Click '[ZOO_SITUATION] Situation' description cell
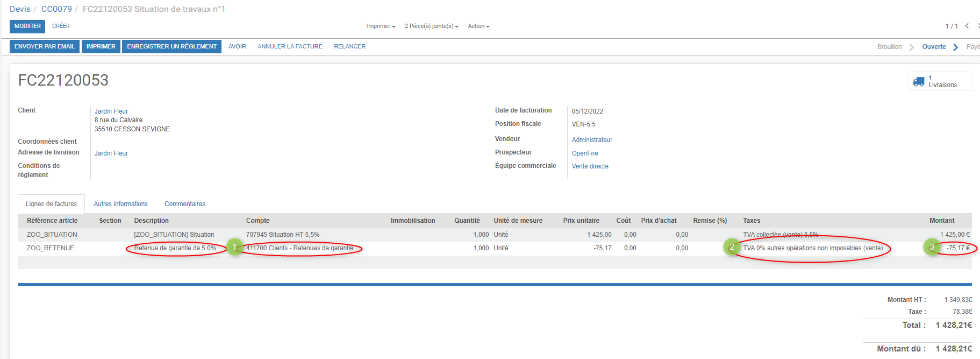Viewport: 980px width, 359px height. (174, 235)
